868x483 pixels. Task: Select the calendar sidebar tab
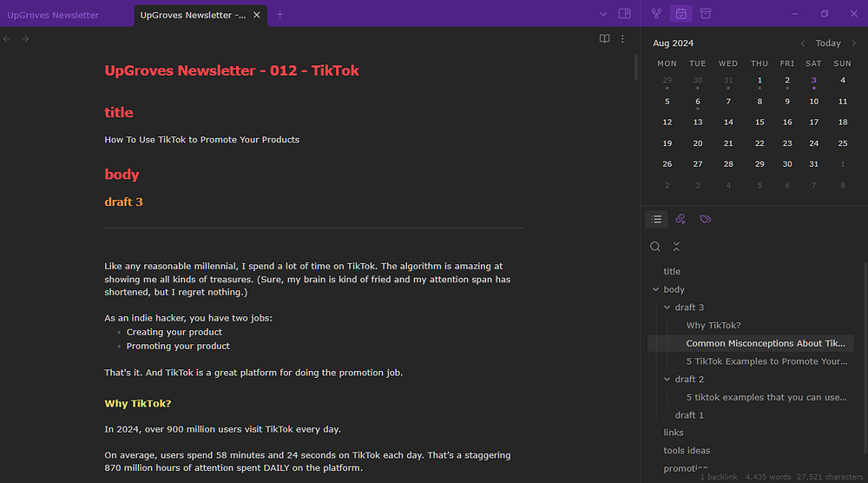point(681,14)
